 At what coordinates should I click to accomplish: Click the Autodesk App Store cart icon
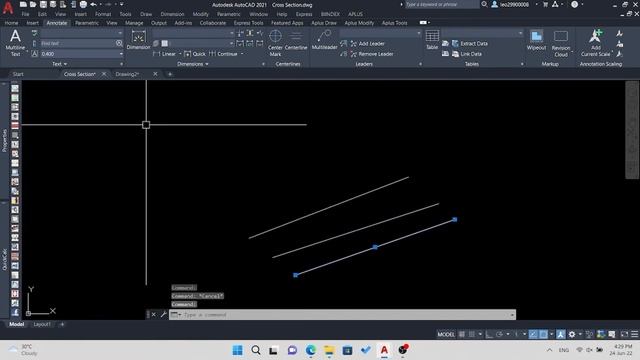point(545,4)
